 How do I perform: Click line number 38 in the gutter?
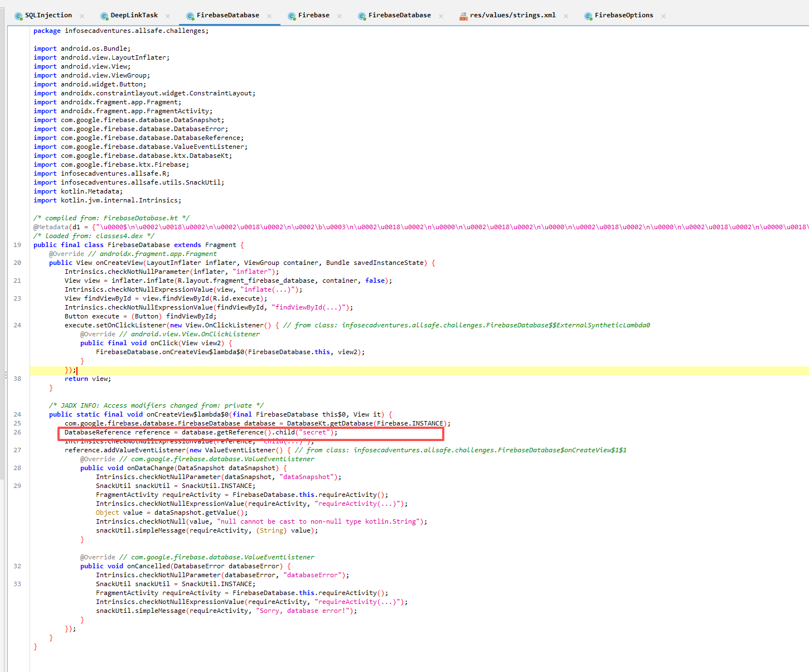coord(17,379)
